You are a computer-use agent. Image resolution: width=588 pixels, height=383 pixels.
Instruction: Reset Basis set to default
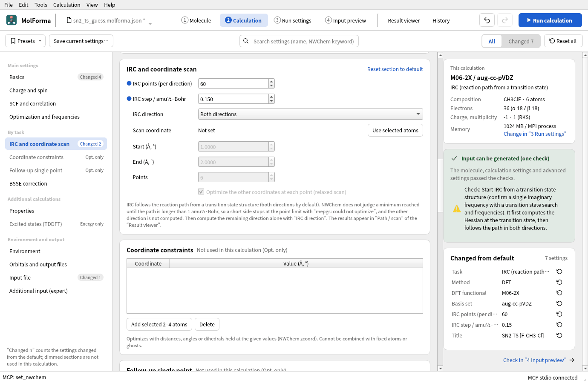559,303
